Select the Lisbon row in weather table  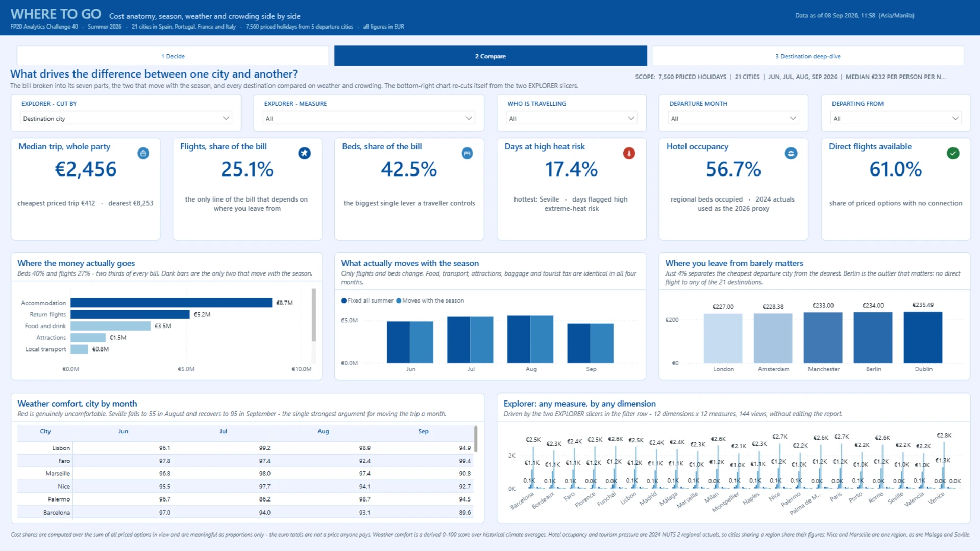246,448
